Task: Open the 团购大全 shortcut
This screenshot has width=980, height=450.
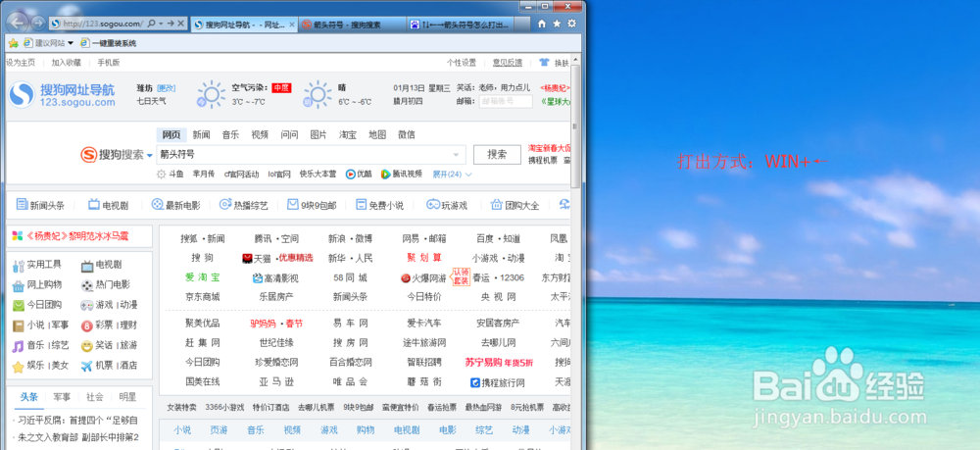Action: coord(515,204)
